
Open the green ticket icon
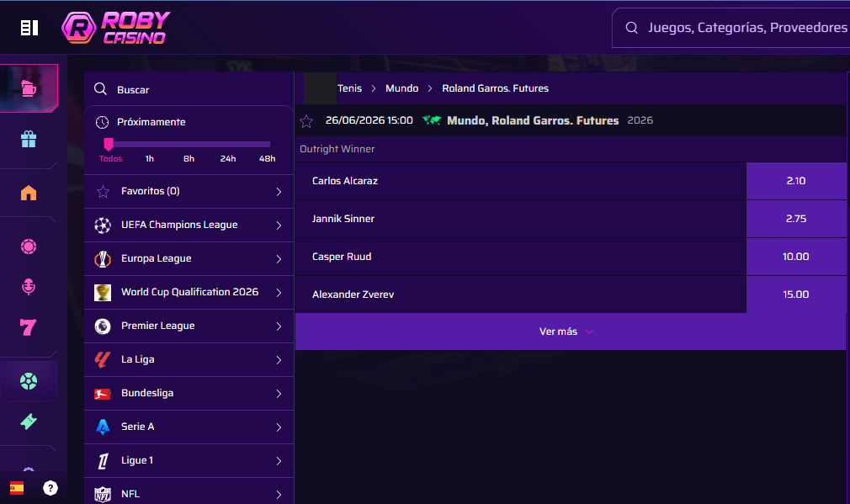point(29,421)
